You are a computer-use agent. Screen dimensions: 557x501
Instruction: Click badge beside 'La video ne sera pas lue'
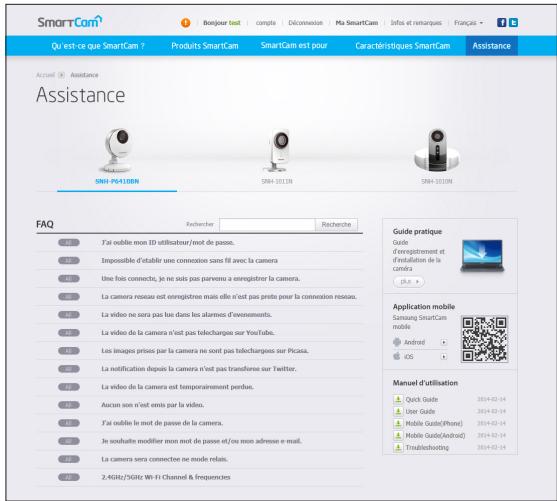(69, 315)
